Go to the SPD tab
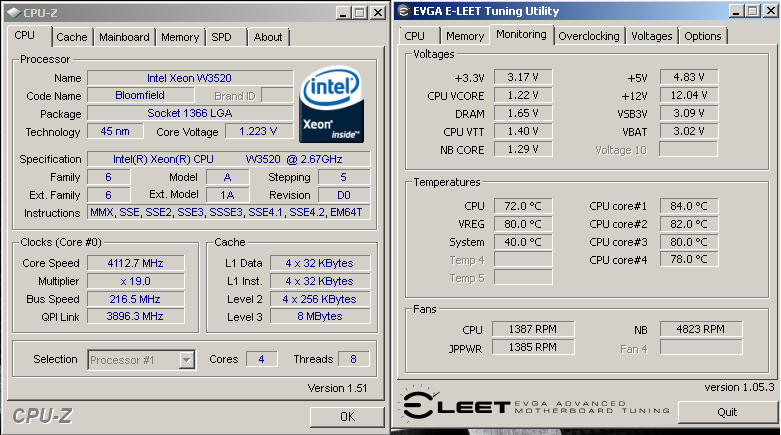The image size is (781, 435). coord(222,37)
